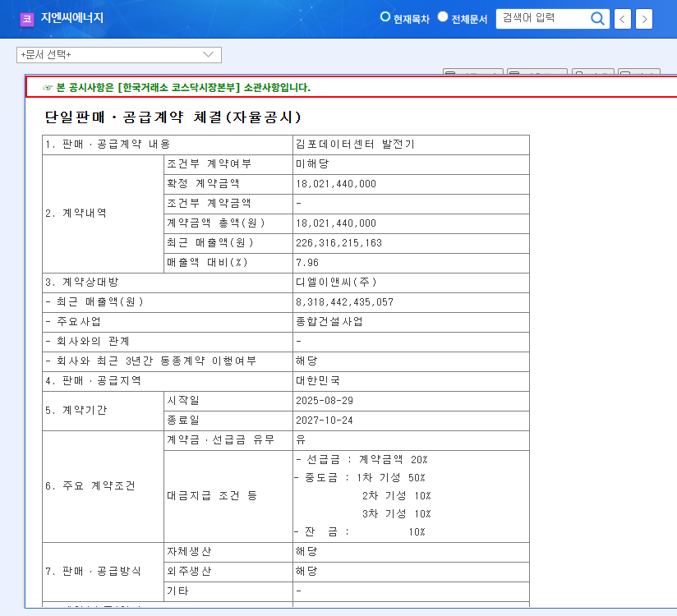This screenshot has width=677, height=616.
Task: Click the 시작일 label
Action: coord(183,401)
